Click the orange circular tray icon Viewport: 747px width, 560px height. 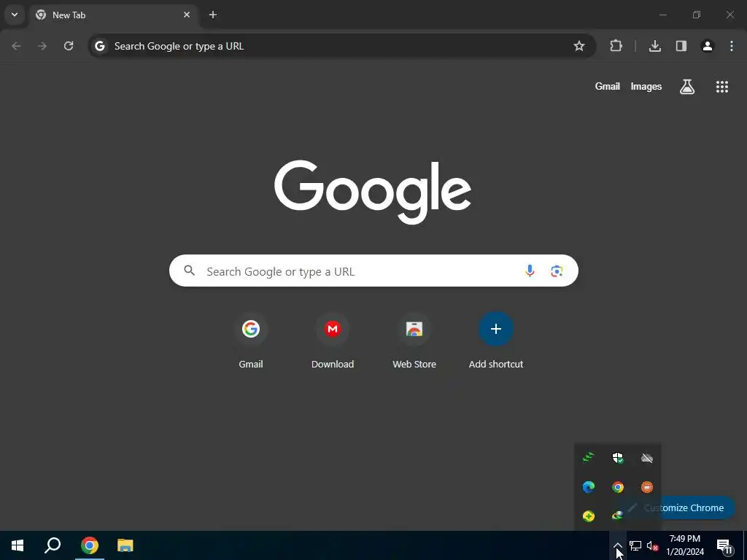coord(647,487)
